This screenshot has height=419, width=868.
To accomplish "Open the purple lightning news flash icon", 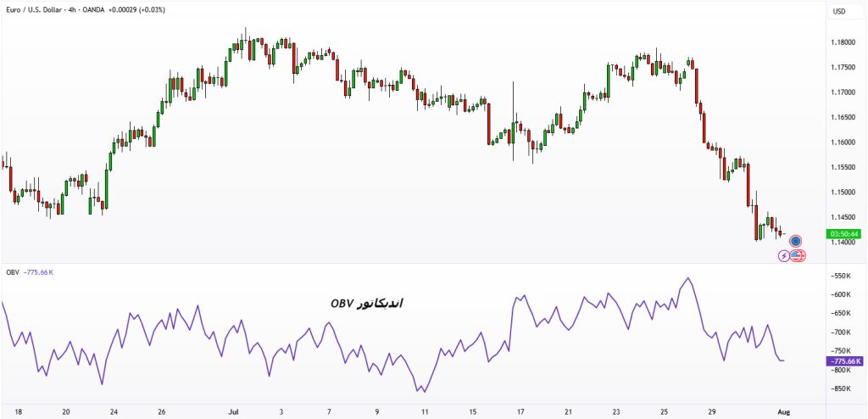I will click(x=784, y=256).
